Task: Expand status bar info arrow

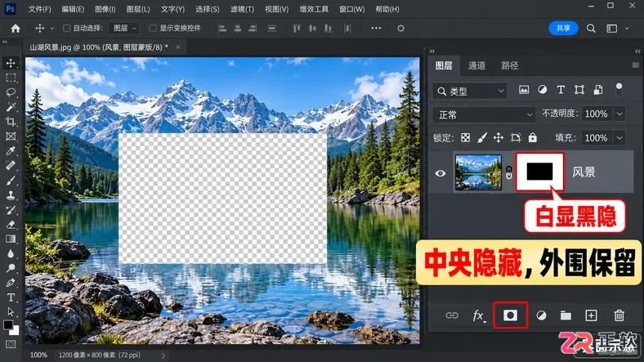Action: click(163, 355)
